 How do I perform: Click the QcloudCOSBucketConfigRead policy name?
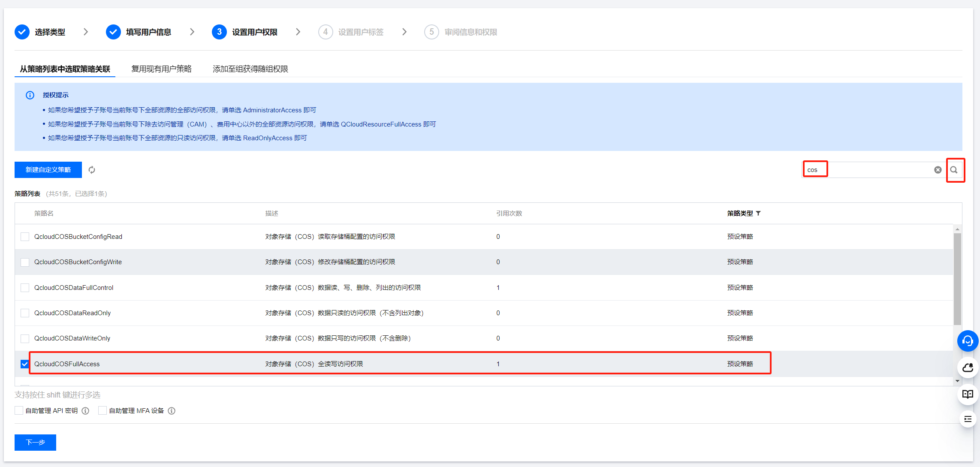point(78,237)
